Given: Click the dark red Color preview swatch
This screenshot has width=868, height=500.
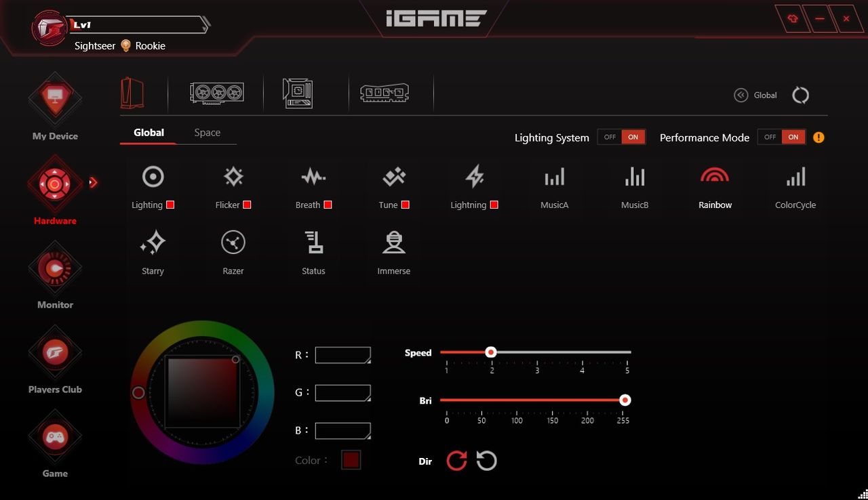Looking at the screenshot, I should (351, 460).
